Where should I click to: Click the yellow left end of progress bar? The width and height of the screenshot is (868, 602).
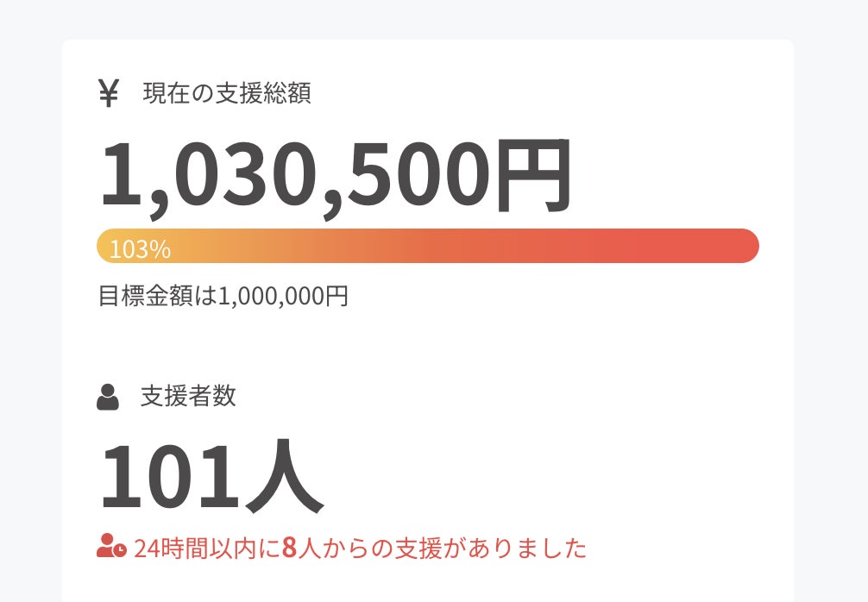(105, 246)
